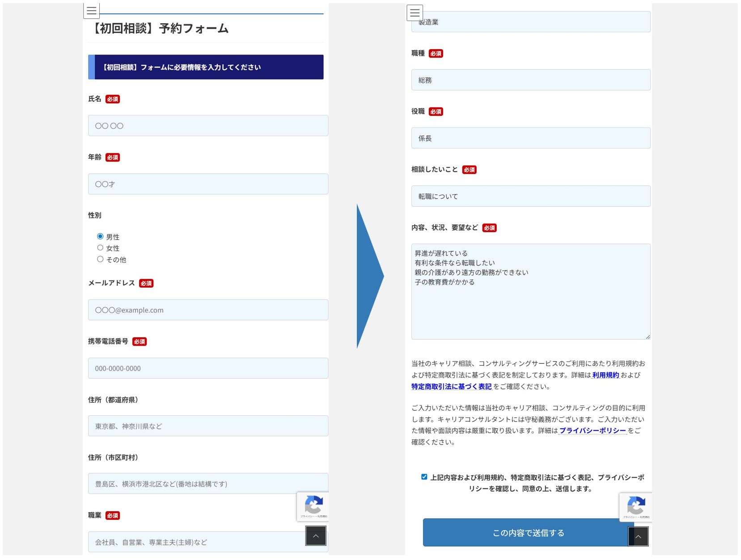Viewport: 741px width, 560px height.
Task: Open hamburger menu on left form panel
Action: click(x=91, y=11)
